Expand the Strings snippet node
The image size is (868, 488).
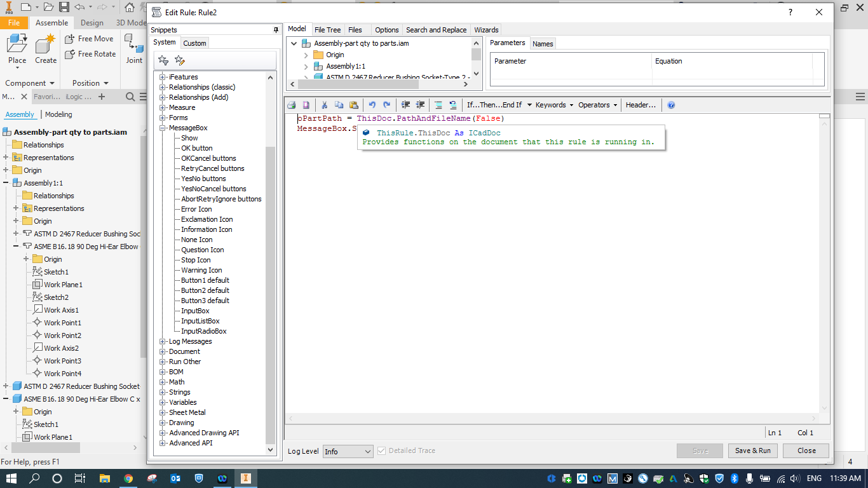(x=163, y=392)
